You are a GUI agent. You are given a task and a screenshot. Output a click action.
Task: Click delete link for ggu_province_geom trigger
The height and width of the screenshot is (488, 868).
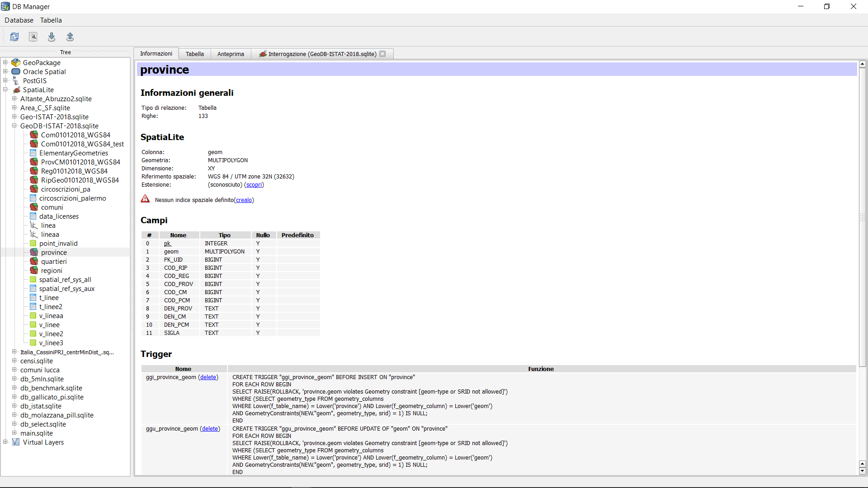click(x=210, y=428)
